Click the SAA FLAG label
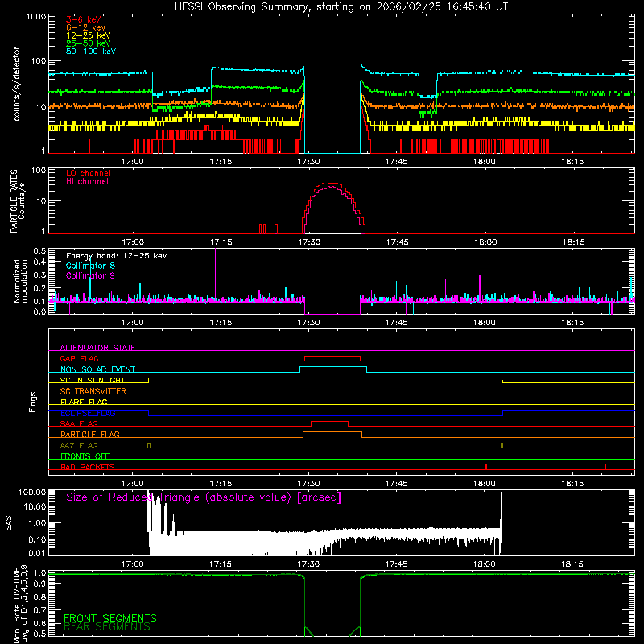The width and height of the screenshot is (644, 644). coord(79,423)
